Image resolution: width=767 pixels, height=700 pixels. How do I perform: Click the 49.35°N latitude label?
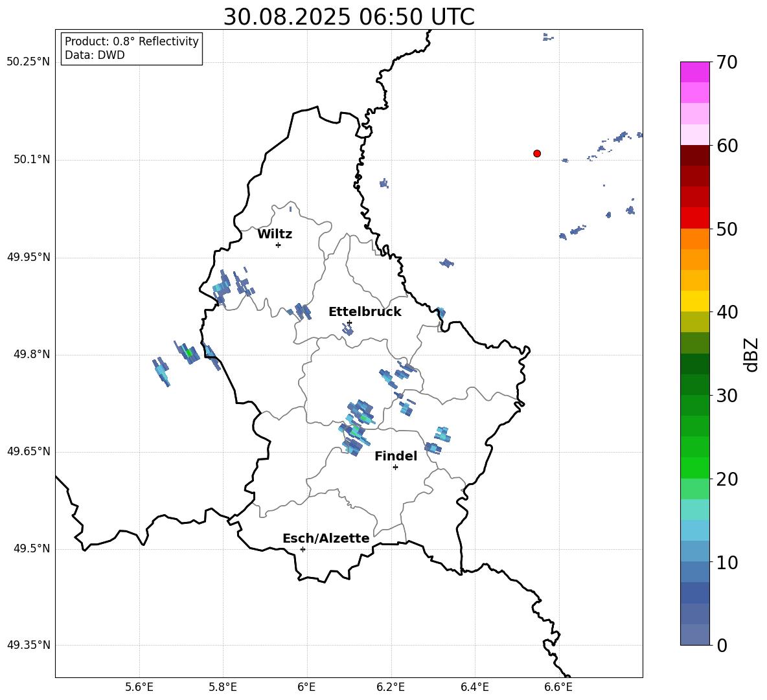pos(29,645)
